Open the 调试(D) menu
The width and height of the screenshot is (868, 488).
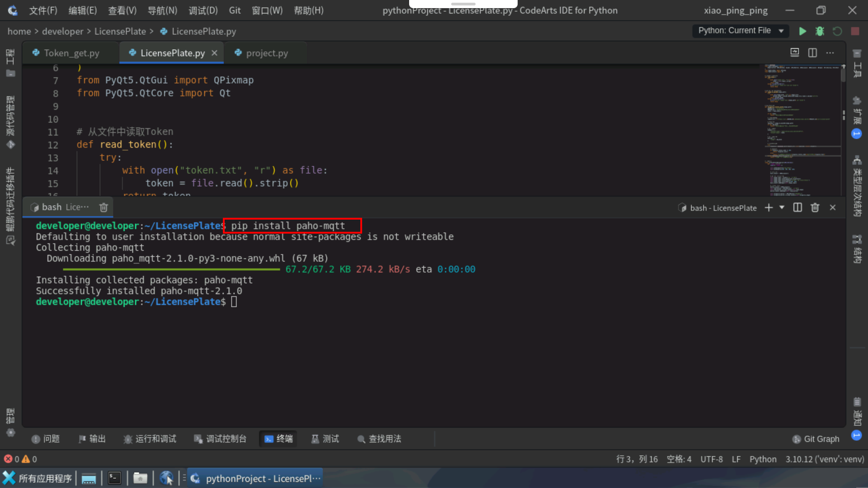pos(203,10)
